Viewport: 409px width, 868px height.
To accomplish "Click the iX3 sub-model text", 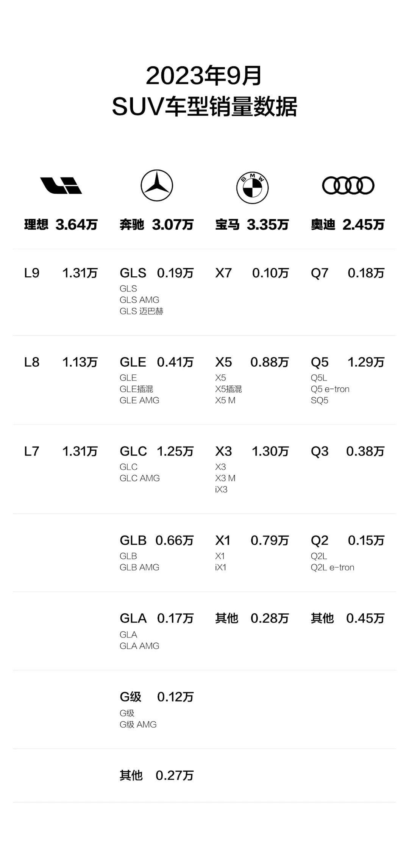I will click(221, 489).
